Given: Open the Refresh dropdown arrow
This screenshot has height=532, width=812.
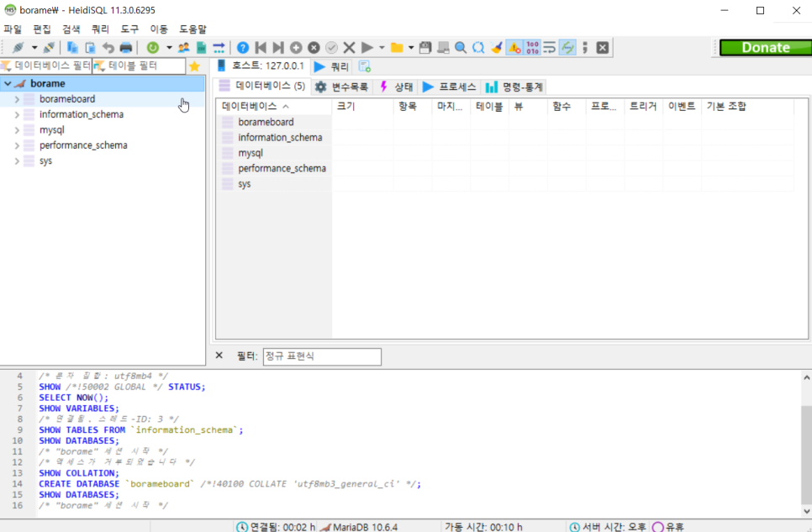Looking at the screenshot, I should click(x=169, y=48).
